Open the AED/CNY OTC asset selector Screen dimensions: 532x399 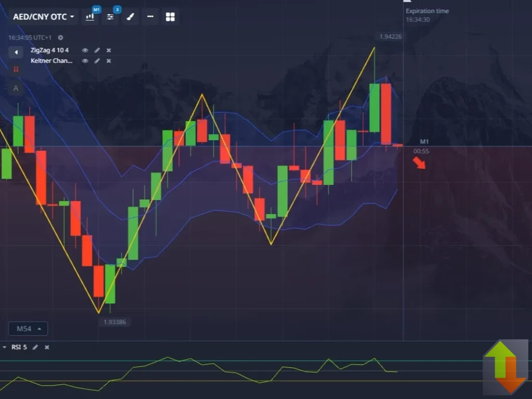point(43,17)
